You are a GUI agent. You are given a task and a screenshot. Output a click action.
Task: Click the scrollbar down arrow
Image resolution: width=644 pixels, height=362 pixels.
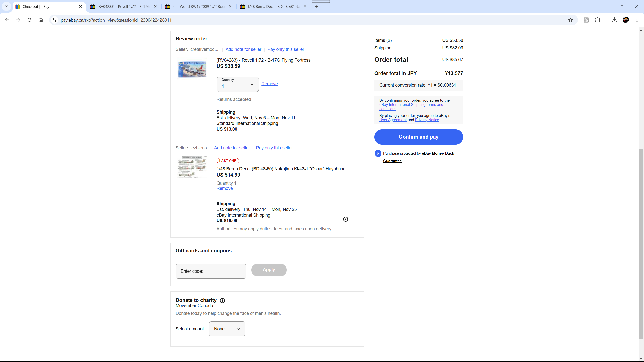641,359
